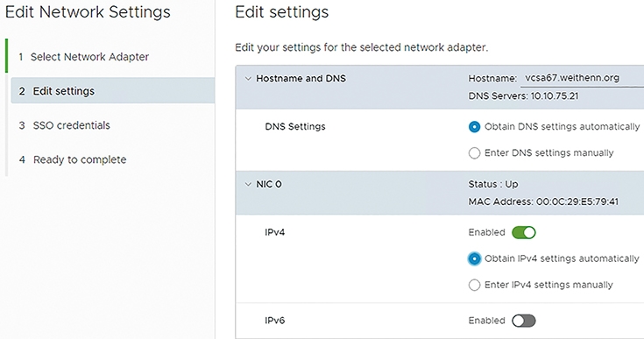Click the IPv4 row label
The width and height of the screenshot is (644, 339).
point(275,232)
